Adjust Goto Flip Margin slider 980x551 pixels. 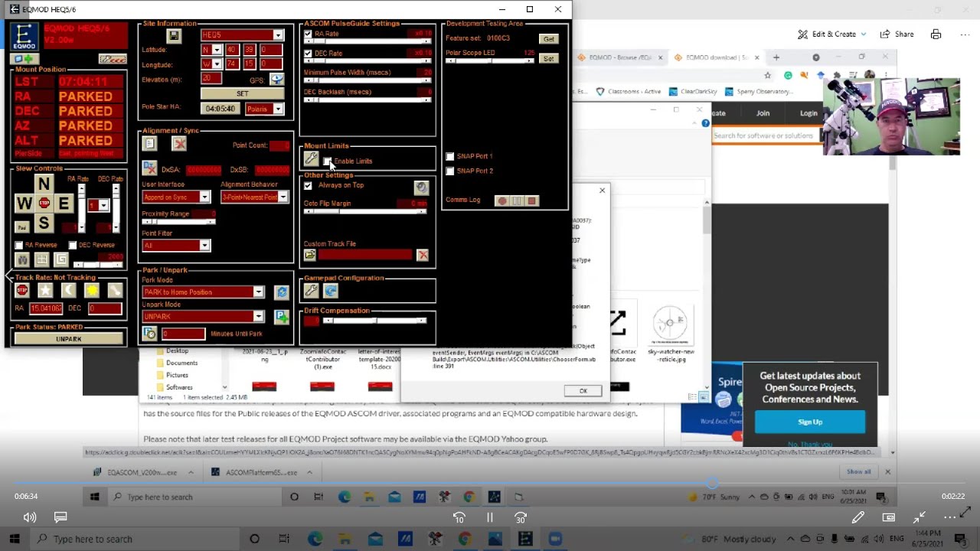pyautogui.click(x=365, y=212)
